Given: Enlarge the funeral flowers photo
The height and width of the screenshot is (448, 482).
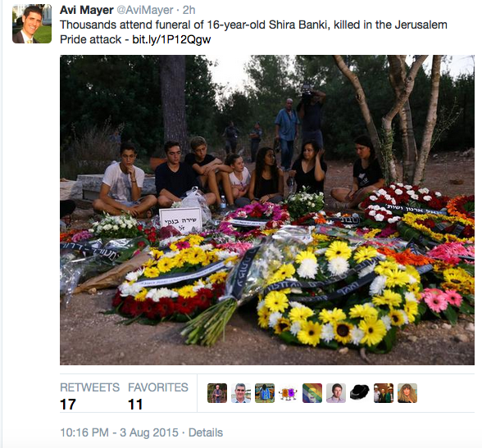Looking at the screenshot, I should pos(267,210).
